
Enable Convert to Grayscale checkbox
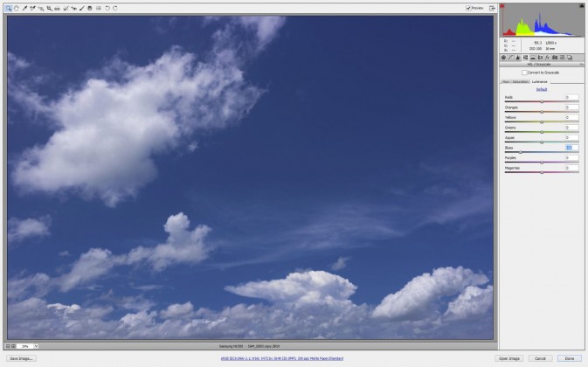[x=524, y=73]
